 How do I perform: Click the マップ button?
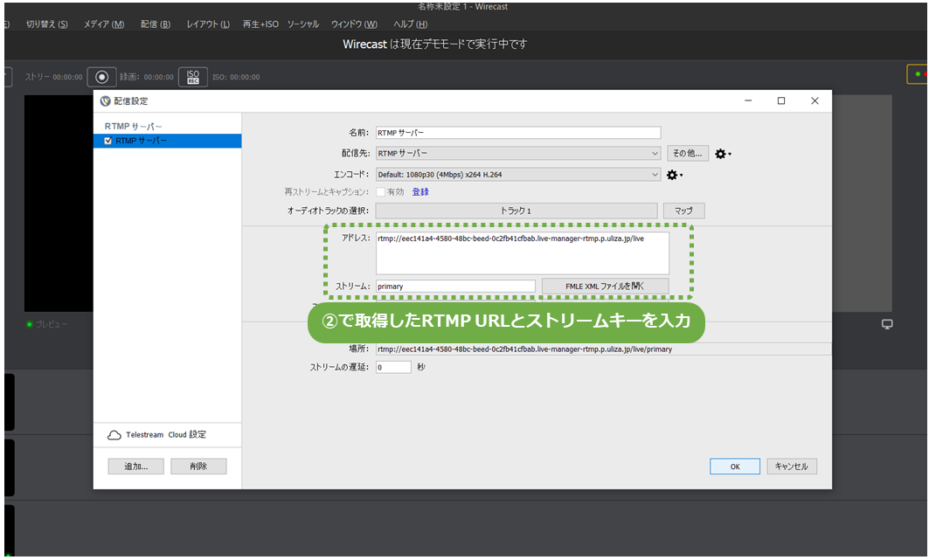pos(683,211)
